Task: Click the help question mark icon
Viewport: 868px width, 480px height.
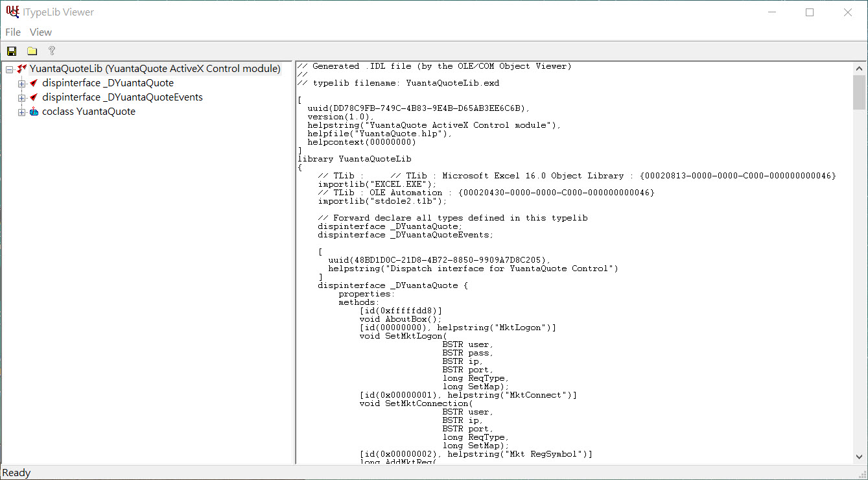Action: [52, 51]
